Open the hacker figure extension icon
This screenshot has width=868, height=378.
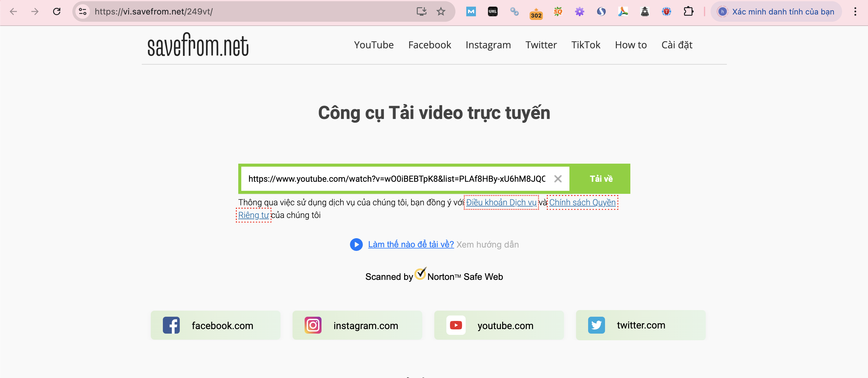[645, 12]
